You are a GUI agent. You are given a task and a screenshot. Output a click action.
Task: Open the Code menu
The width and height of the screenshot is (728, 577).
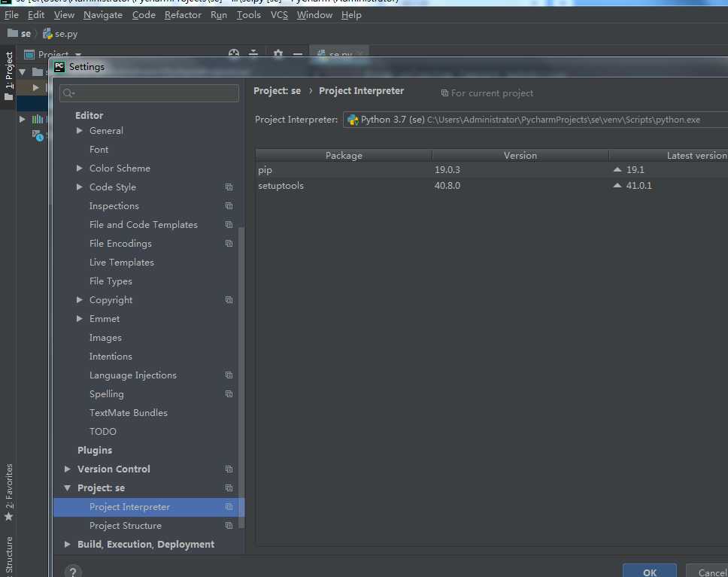click(x=144, y=15)
